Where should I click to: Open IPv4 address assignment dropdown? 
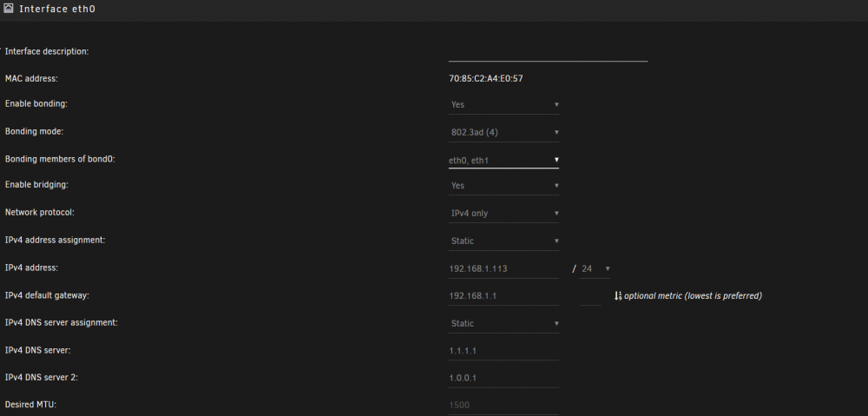tap(503, 241)
